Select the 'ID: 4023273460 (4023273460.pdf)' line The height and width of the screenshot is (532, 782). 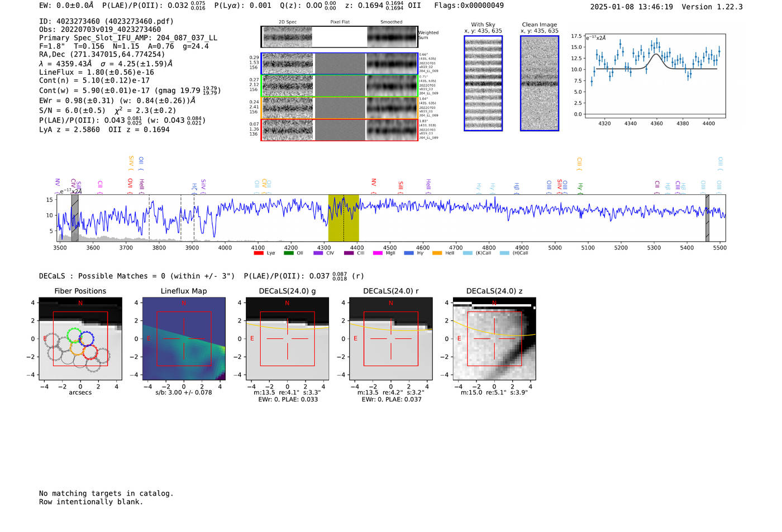tap(106, 21)
